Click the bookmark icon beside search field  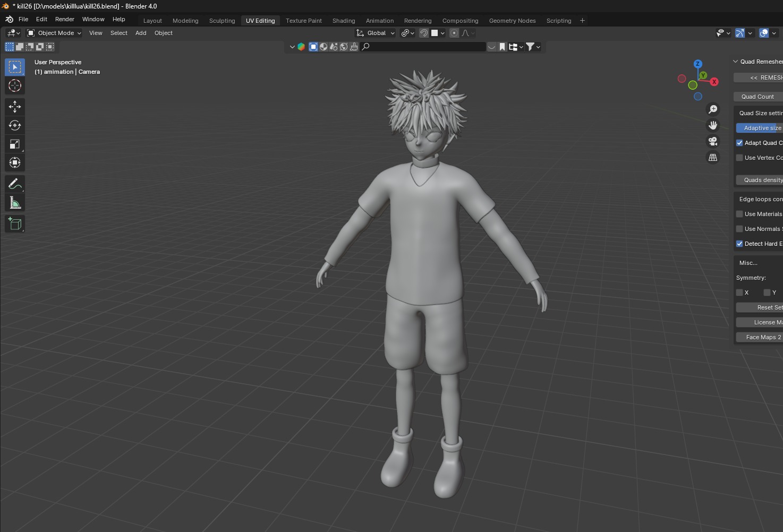(x=502, y=47)
